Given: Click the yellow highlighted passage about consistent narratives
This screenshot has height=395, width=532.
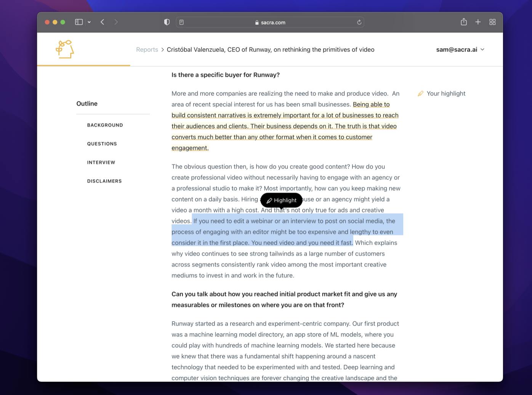Looking at the screenshot, I should [x=285, y=126].
